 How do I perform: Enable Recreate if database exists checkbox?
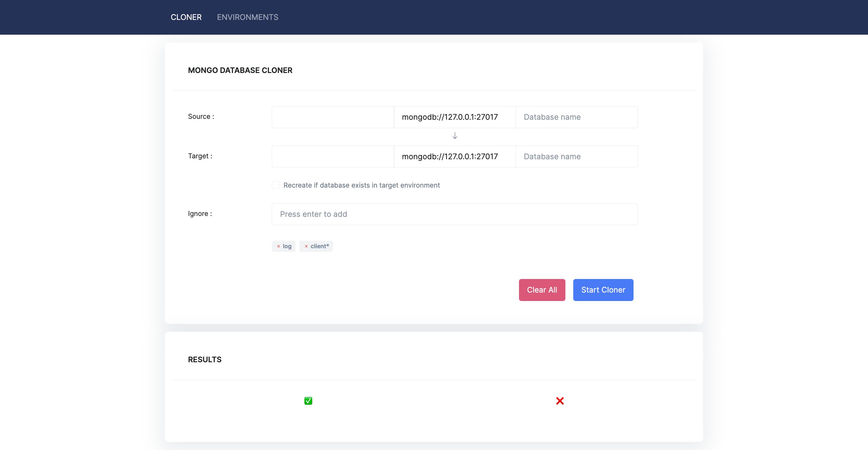[276, 185]
